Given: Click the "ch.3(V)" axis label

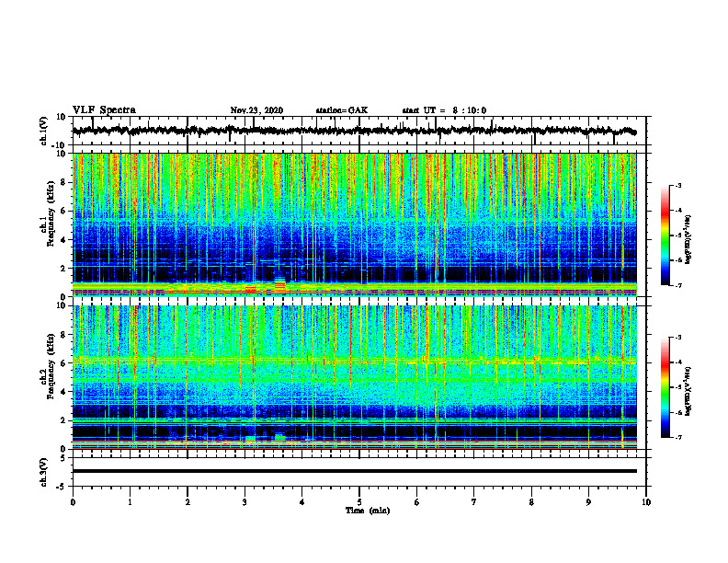Looking at the screenshot, I should click(x=44, y=472).
